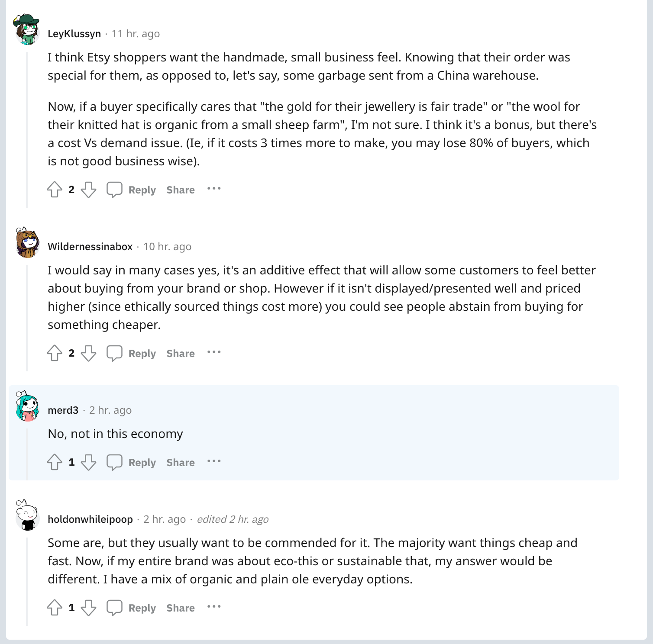Upvote holdonwhileipoop's comment
The height and width of the screenshot is (644, 653).
(55, 608)
